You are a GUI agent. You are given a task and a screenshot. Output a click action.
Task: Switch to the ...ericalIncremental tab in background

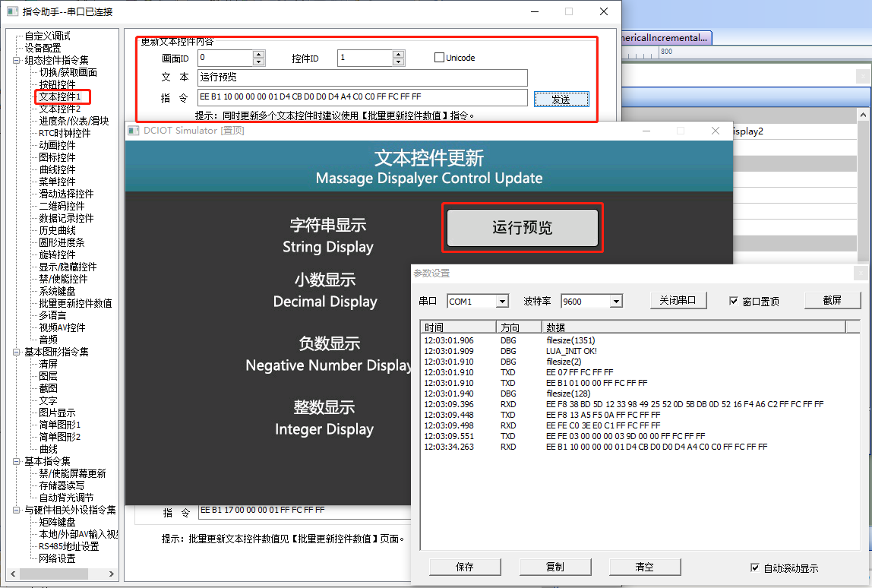[666, 38]
